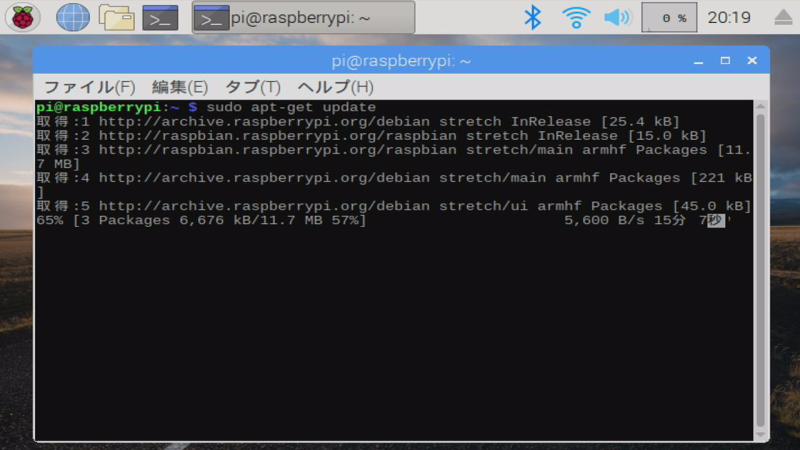Click the terminal vertical scrollbar track

[760, 270]
